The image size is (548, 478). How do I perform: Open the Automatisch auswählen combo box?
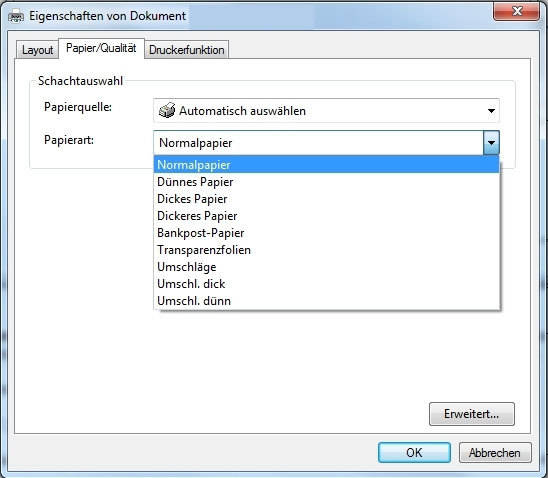pos(326,111)
